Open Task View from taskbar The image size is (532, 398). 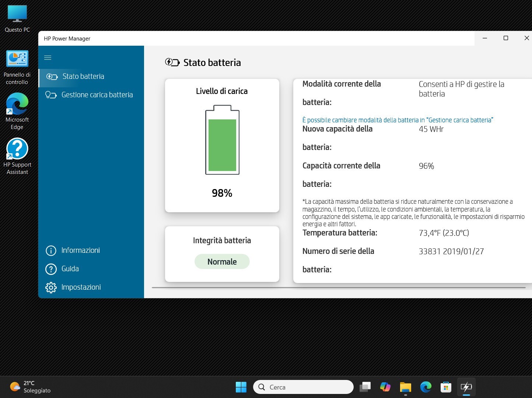[365, 387]
